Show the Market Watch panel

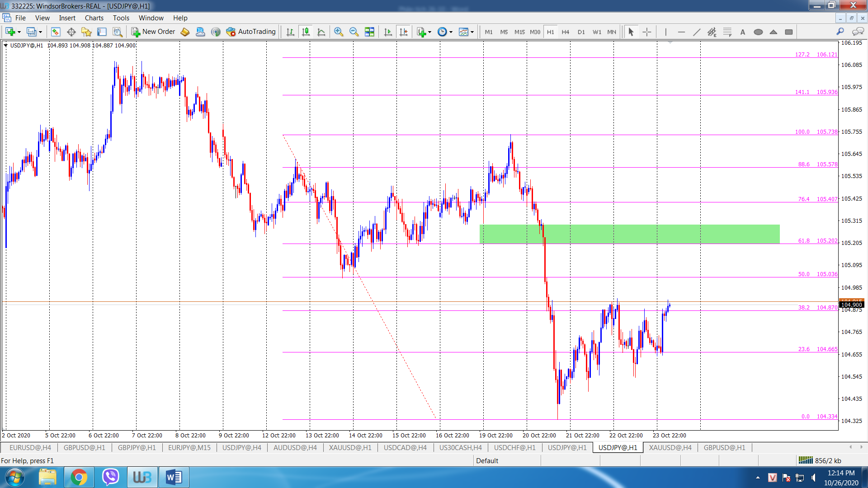click(x=56, y=32)
